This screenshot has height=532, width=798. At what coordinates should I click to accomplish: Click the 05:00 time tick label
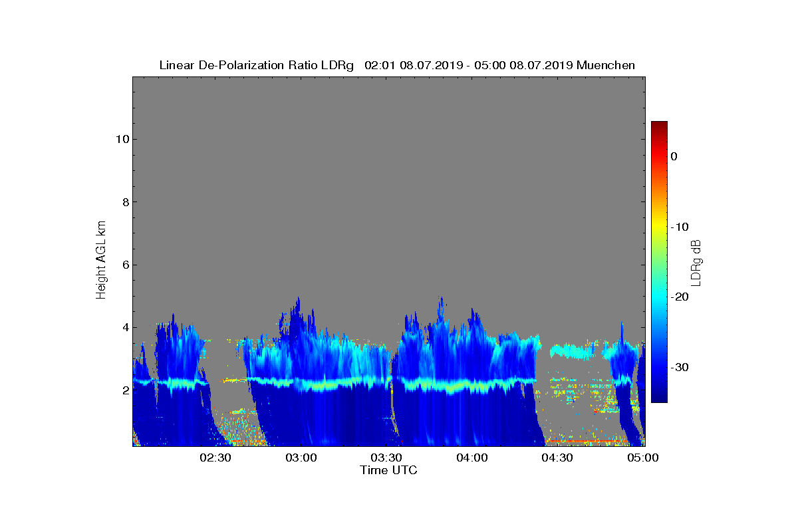pyautogui.click(x=643, y=458)
